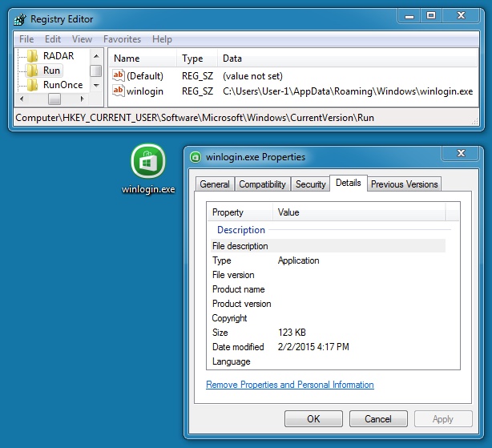Click the Data column header
492x448 pixels.
pyautogui.click(x=232, y=59)
